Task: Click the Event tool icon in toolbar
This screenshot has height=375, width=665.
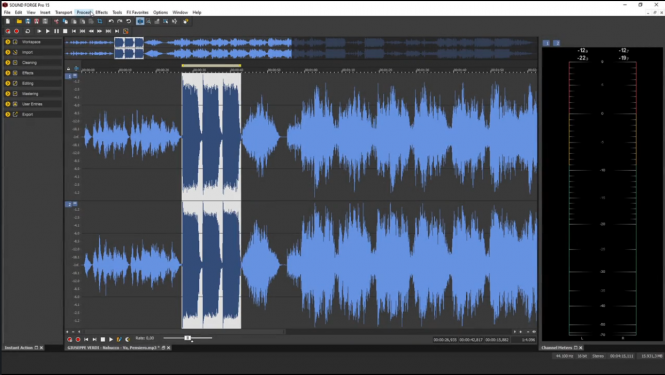Action: coord(166,21)
